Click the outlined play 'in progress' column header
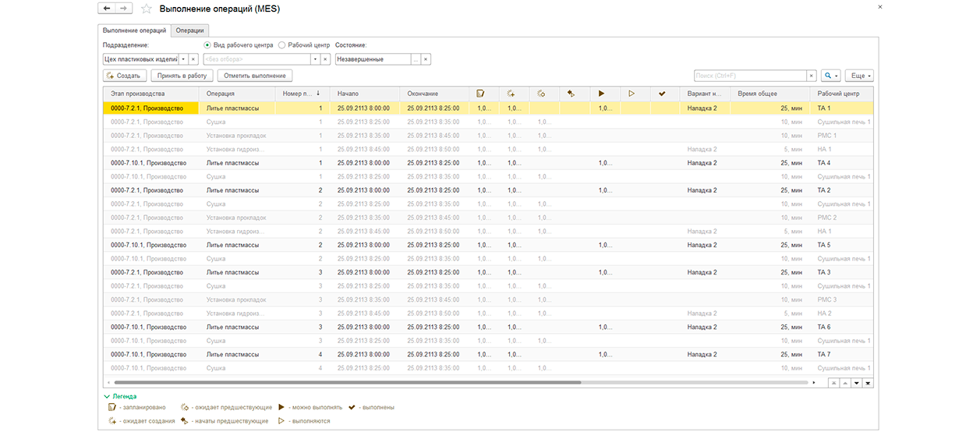The width and height of the screenshot is (980, 432). (632, 94)
